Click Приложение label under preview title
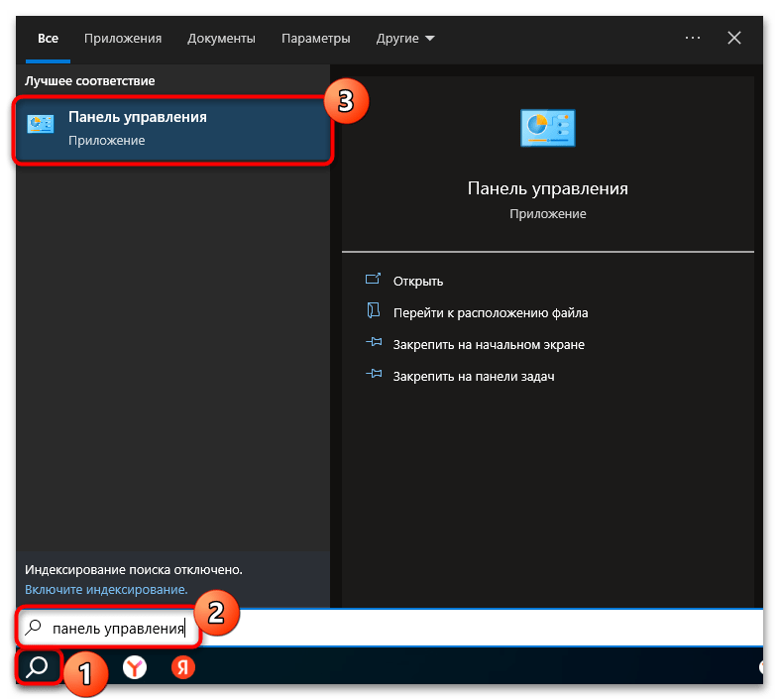 coord(547,214)
